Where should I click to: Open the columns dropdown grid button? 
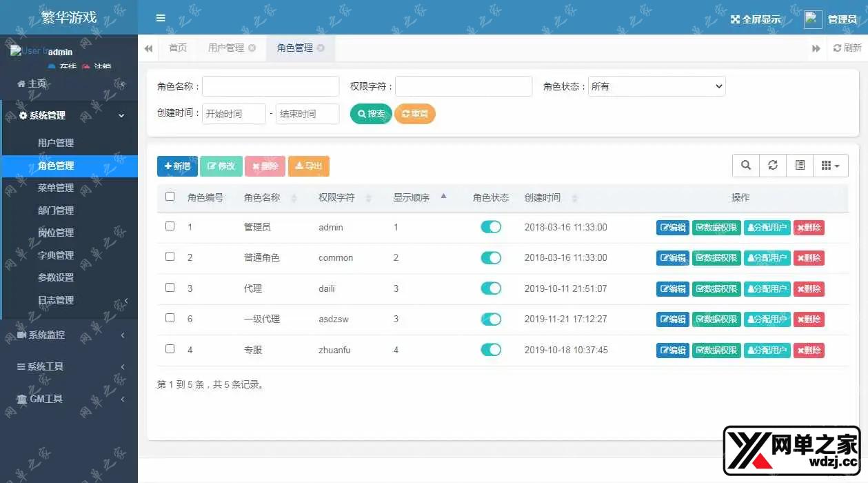830,166
